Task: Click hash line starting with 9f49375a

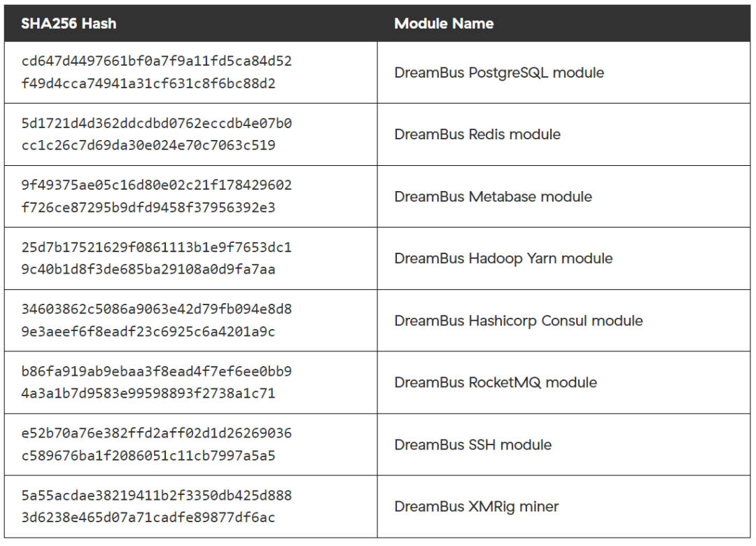Action: coord(157,185)
